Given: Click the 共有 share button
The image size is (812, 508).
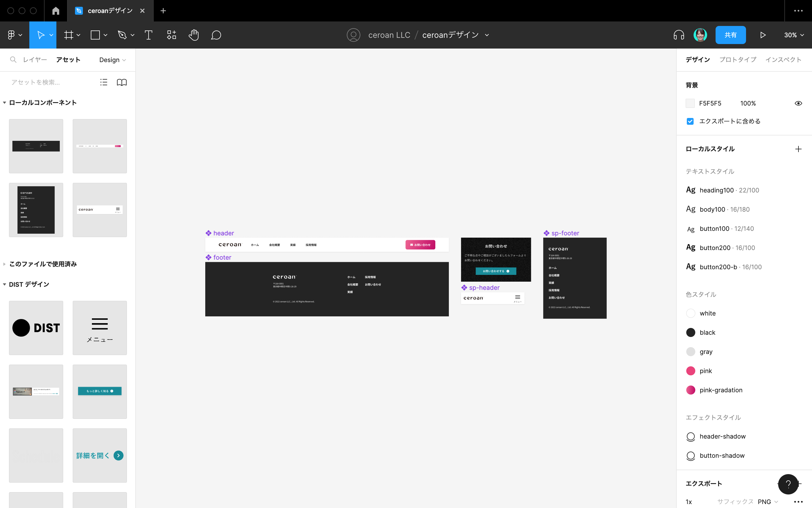Looking at the screenshot, I should pyautogui.click(x=731, y=35).
